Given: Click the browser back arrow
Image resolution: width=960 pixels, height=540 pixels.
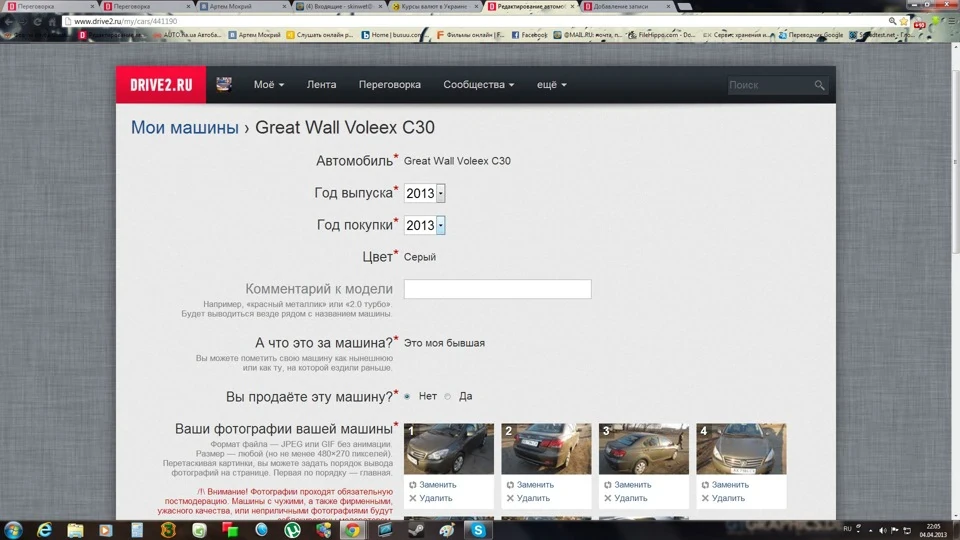Looking at the screenshot, I should point(9,21).
